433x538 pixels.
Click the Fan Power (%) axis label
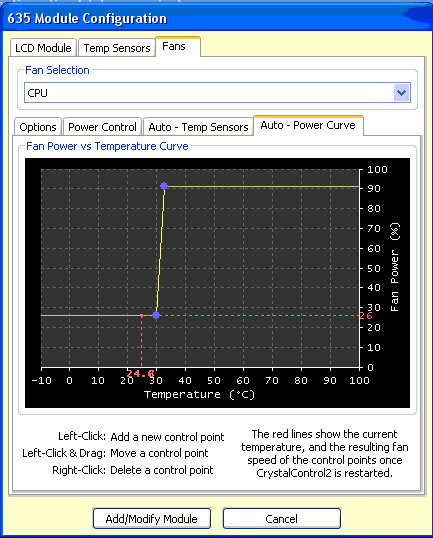coord(395,267)
